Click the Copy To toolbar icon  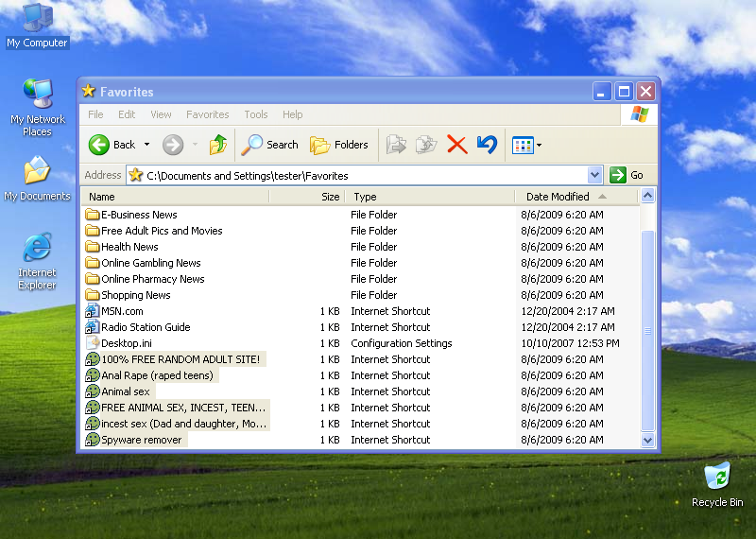point(426,145)
